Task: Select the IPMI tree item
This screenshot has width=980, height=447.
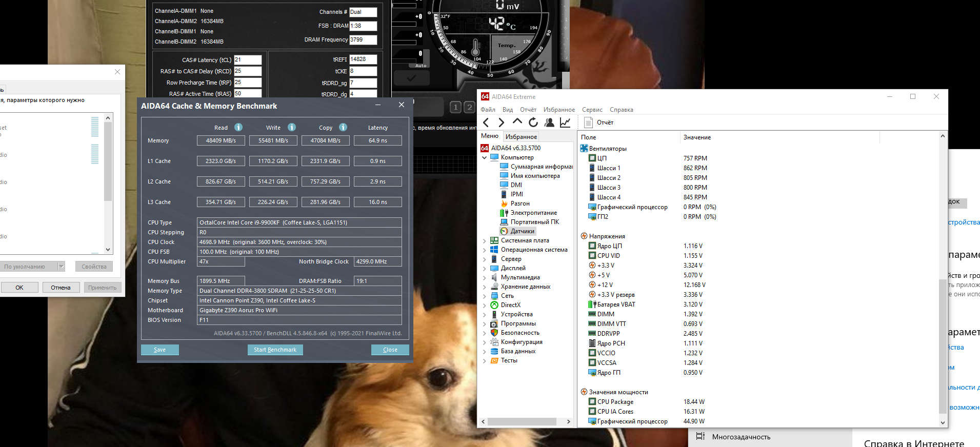Action: pyautogui.click(x=512, y=194)
